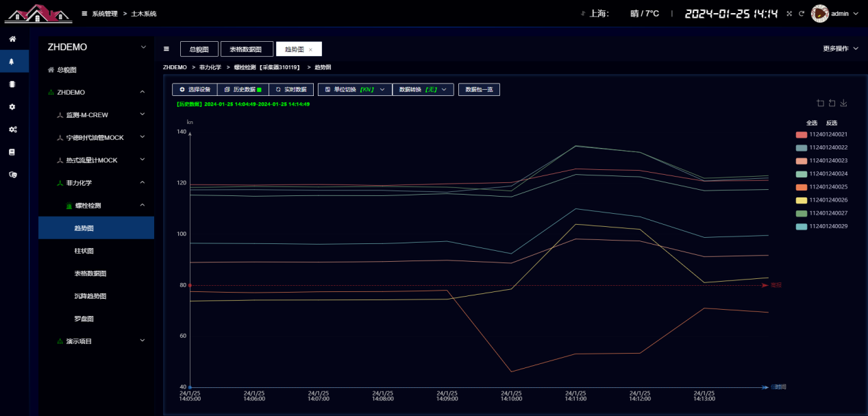Image resolution: width=868 pixels, height=416 pixels.
Task: Switch to the 表格数据图 tab
Action: click(247, 49)
